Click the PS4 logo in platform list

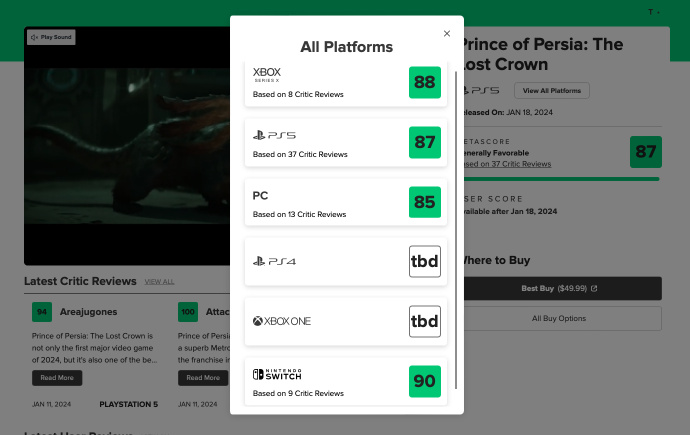click(274, 261)
